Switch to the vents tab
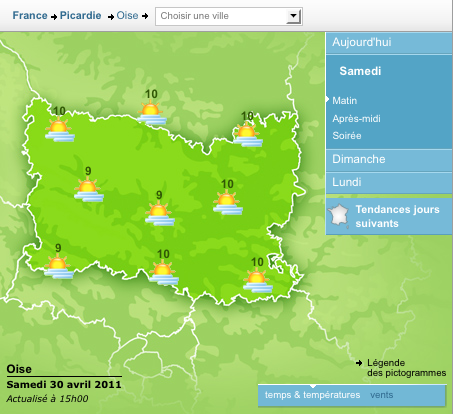This screenshot has width=453, height=414. (381, 395)
